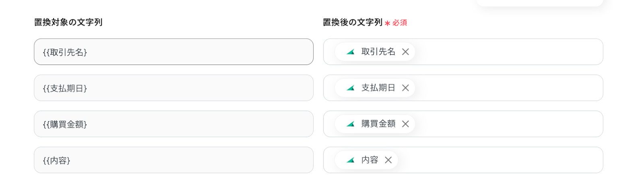644x178 pixels.
Task: Select the 内容 tag chip label
Action: pos(370,160)
